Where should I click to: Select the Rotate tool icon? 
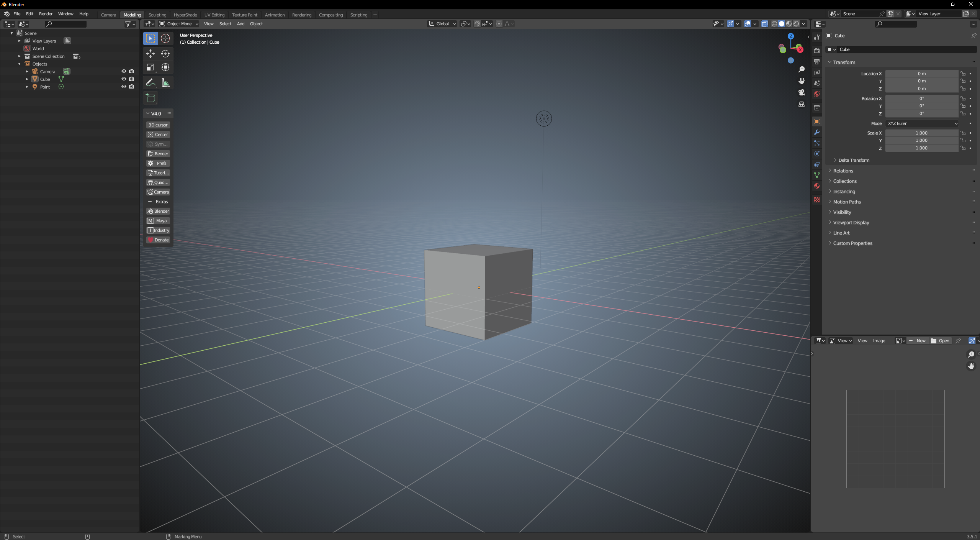pyautogui.click(x=165, y=54)
